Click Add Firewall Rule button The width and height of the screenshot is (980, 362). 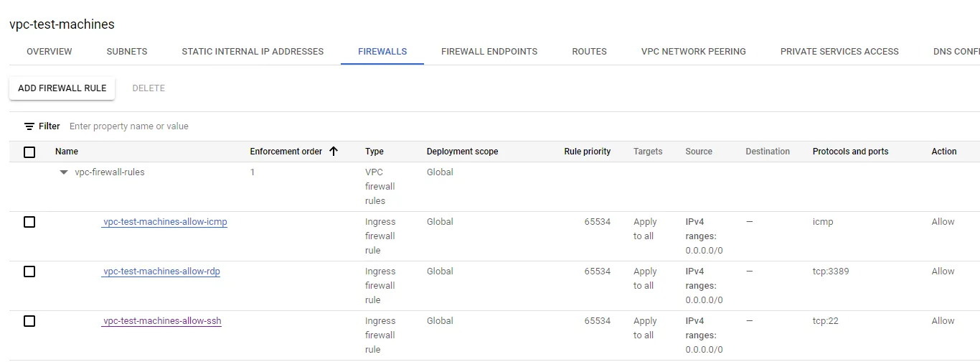click(x=62, y=88)
